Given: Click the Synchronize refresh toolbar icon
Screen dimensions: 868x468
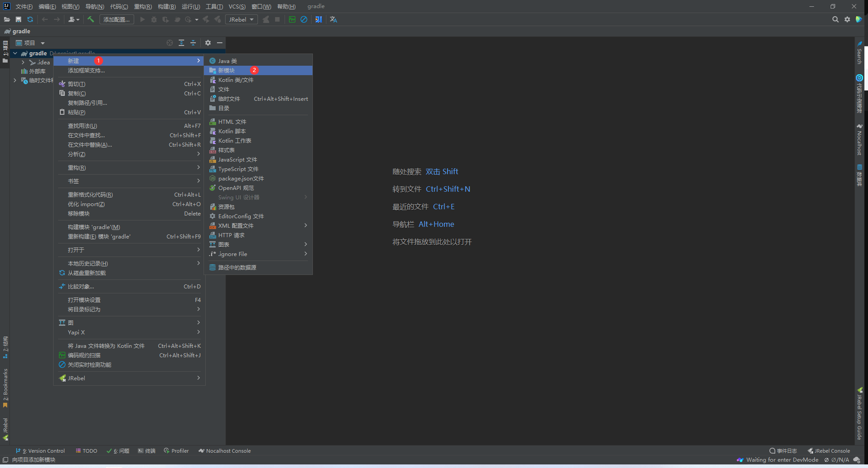Looking at the screenshot, I should (x=30, y=19).
